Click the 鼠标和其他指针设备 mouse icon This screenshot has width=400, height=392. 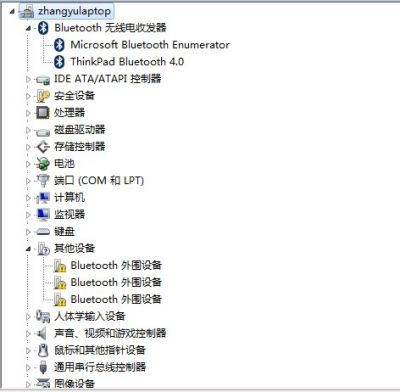(x=43, y=350)
